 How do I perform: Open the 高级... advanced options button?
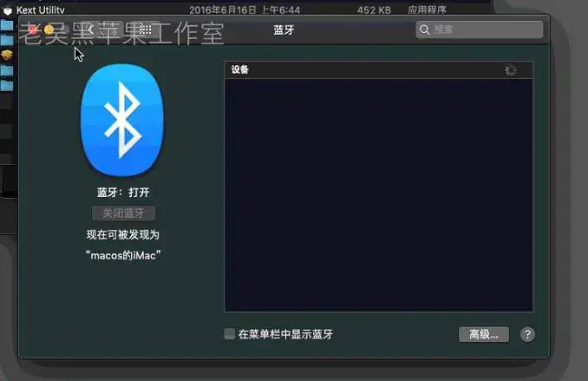484,334
